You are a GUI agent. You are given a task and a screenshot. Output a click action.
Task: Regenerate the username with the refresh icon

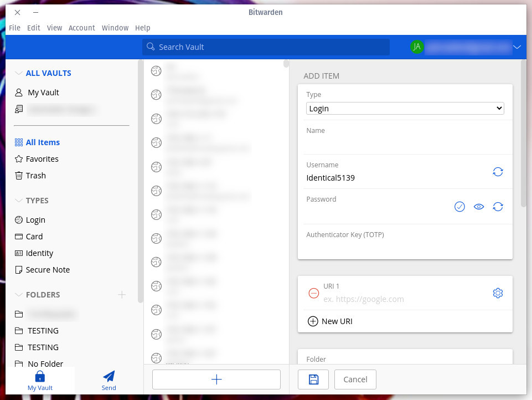point(498,172)
